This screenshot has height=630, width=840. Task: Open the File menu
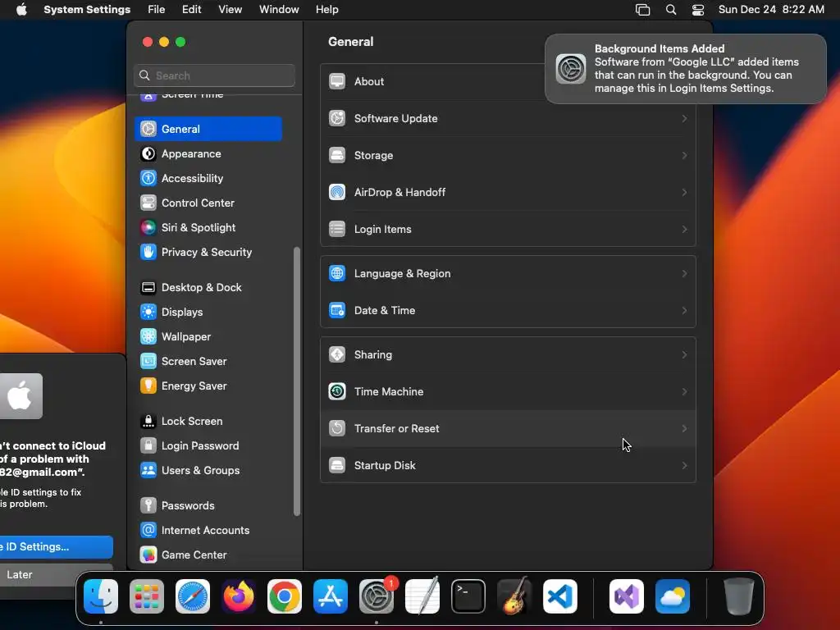157,10
